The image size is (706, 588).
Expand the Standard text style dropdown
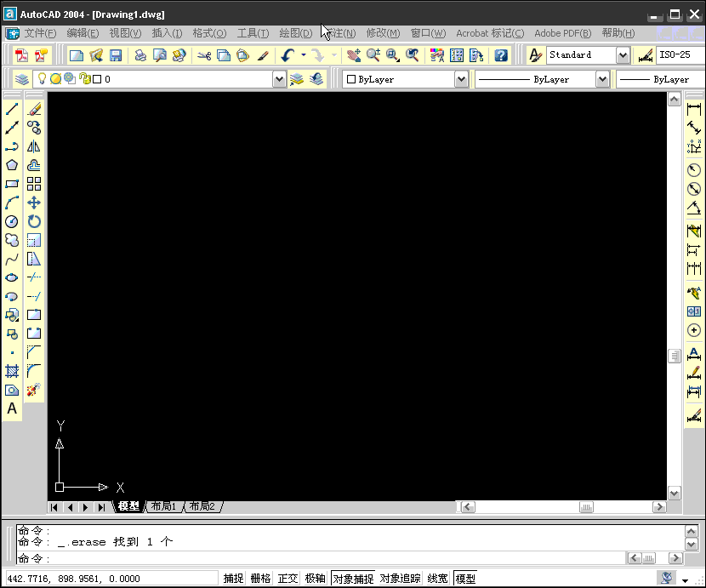pos(623,55)
